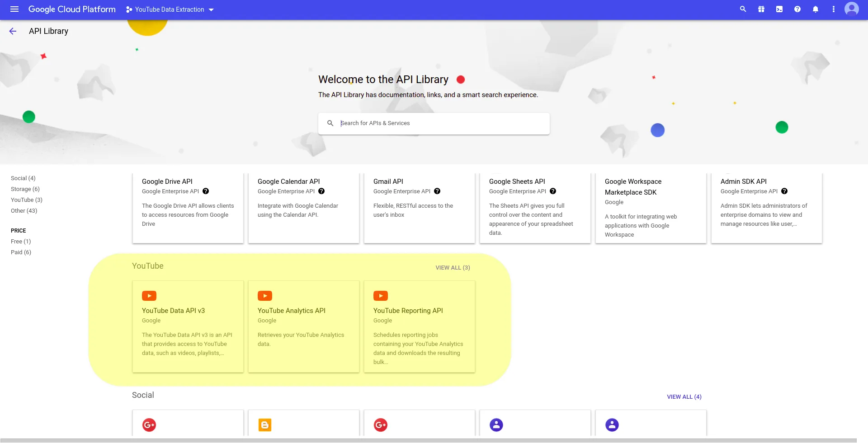Screen dimensions: 868x443
Task: Click help icon on Google Calendar API card
Action: pyautogui.click(x=321, y=191)
